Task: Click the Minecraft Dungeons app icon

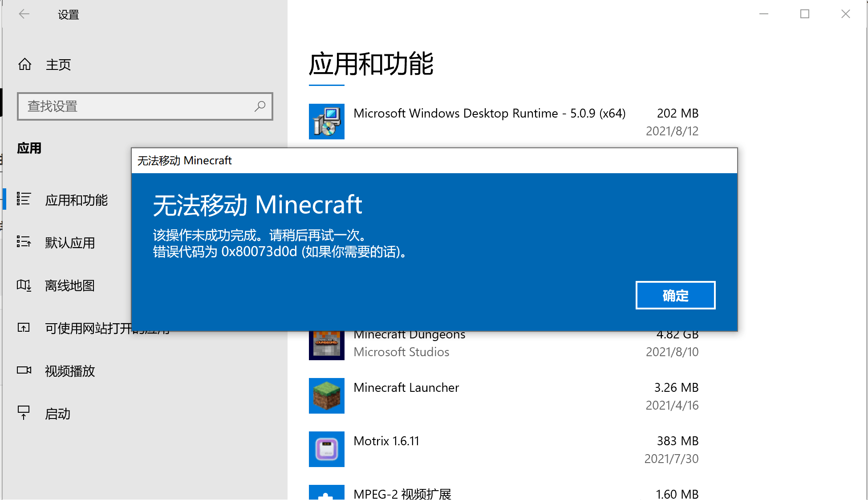Action: 327,346
